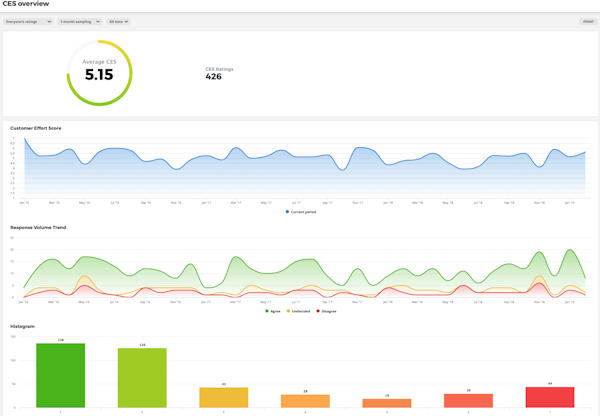Toggle the "Current period" legend item
600x416 pixels.
tap(303, 212)
